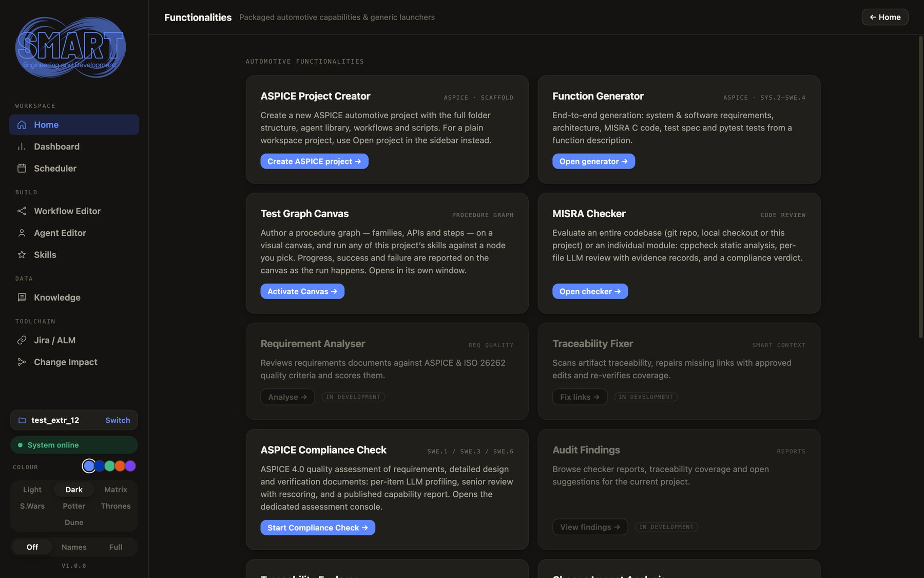Select the Potter theme

[74, 506]
